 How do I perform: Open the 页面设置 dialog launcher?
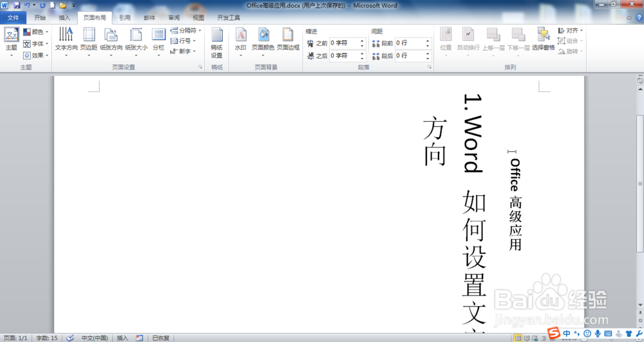(x=200, y=67)
